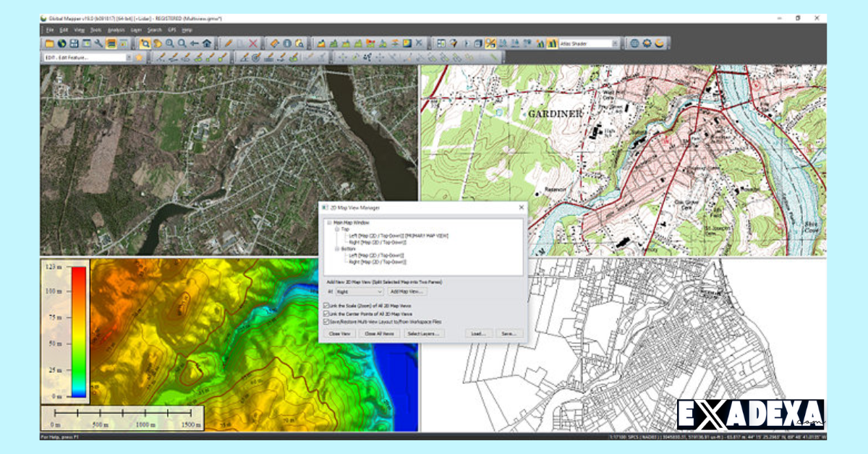The image size is (868, 454).
Task: Click the Add Map View button
Action: pos(408,291)
